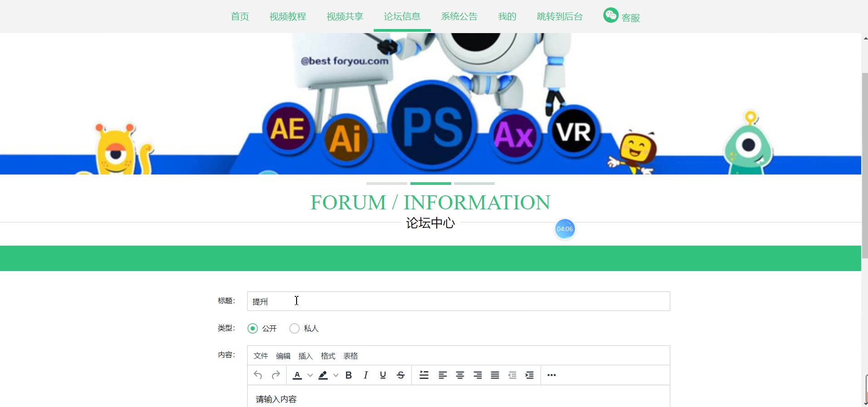Screen dimensions: 868x407
Task: Click the VR logo in the banner
Action: (x=574, y=131)
